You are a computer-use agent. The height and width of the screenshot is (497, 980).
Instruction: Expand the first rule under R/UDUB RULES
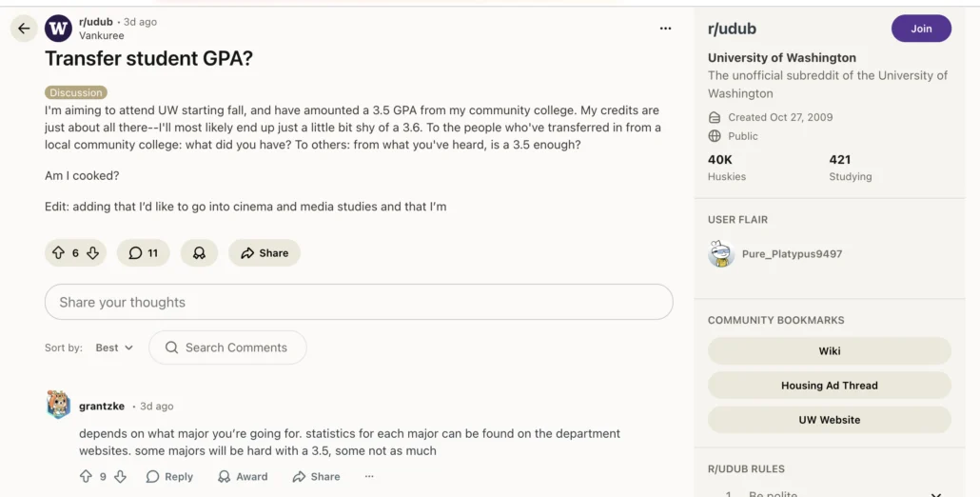point(935,494)
